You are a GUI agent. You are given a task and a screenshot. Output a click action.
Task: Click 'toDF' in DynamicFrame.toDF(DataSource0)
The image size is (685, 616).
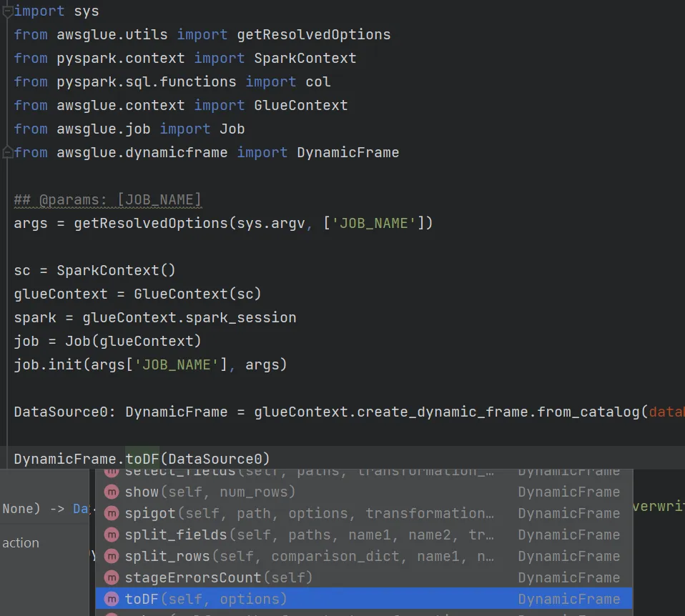[x=142, y=459]
